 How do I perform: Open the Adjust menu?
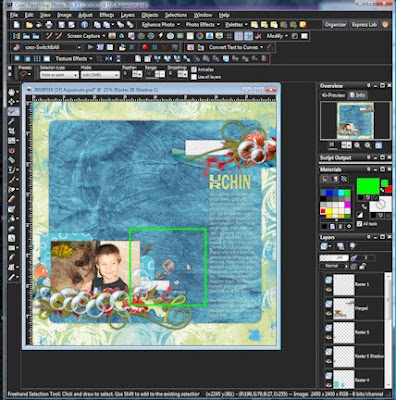85,15
